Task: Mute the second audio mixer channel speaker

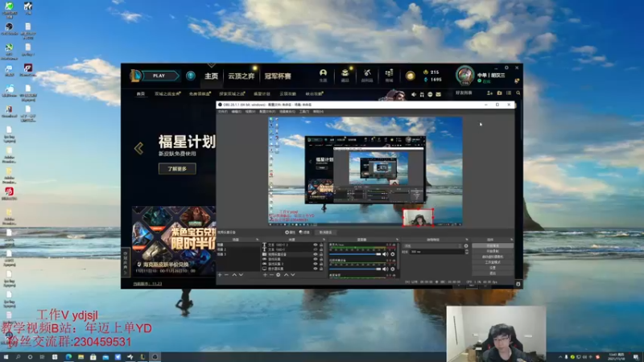Action: click(385, 269)
